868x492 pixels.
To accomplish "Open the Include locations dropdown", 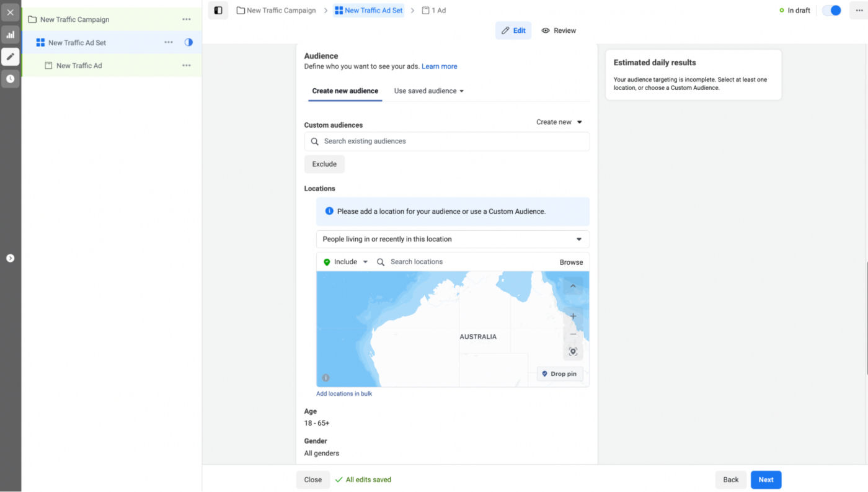I will point(345,261).
